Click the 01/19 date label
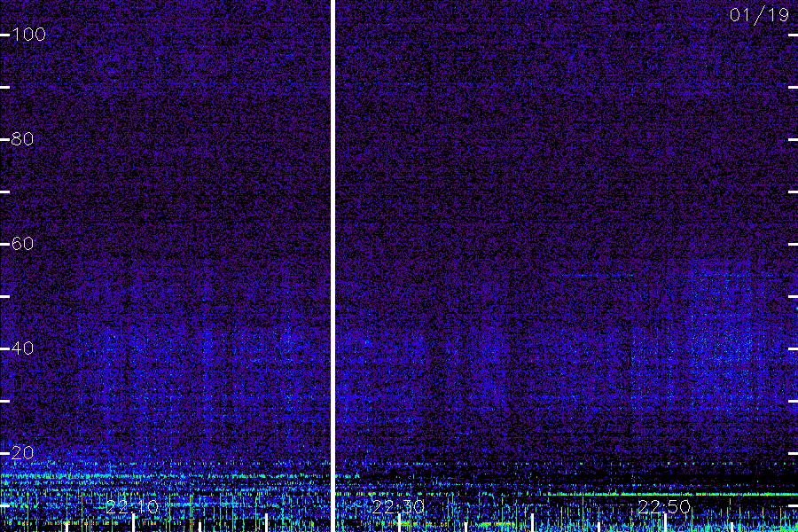798x532 pixels. 759,15
